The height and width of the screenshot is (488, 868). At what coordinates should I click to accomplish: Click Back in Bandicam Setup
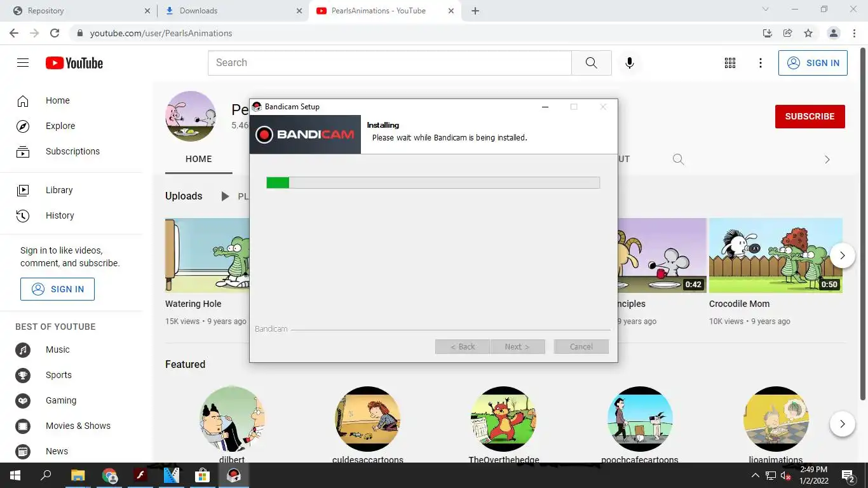click(463, 347)
